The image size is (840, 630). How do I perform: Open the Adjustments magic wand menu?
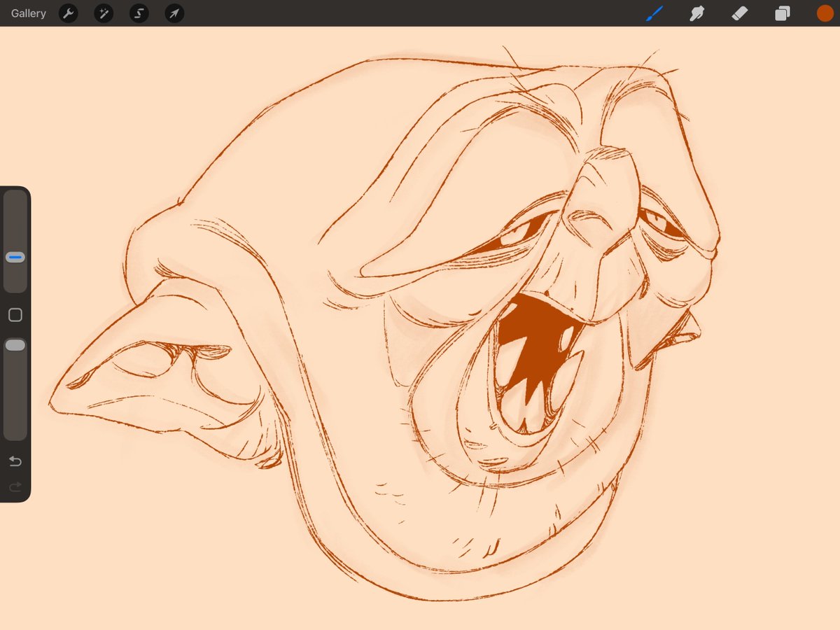(104, 13)
